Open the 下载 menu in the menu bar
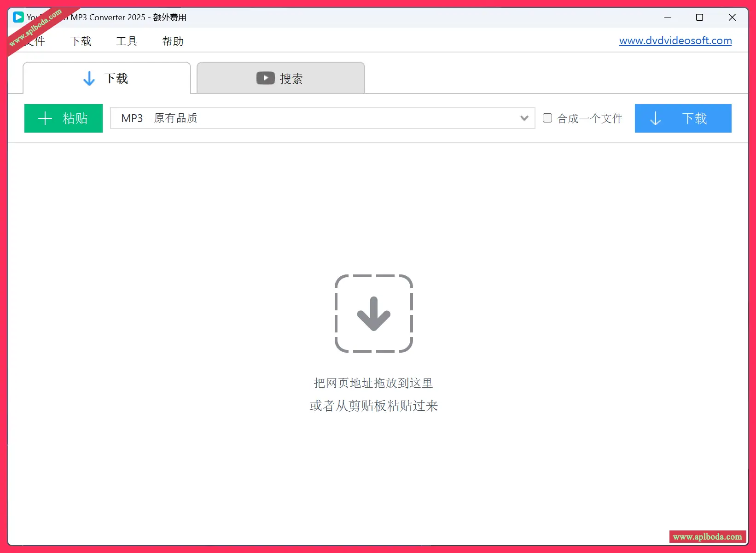The width and height of the screenshot is (756, 553). click(81, 41)
